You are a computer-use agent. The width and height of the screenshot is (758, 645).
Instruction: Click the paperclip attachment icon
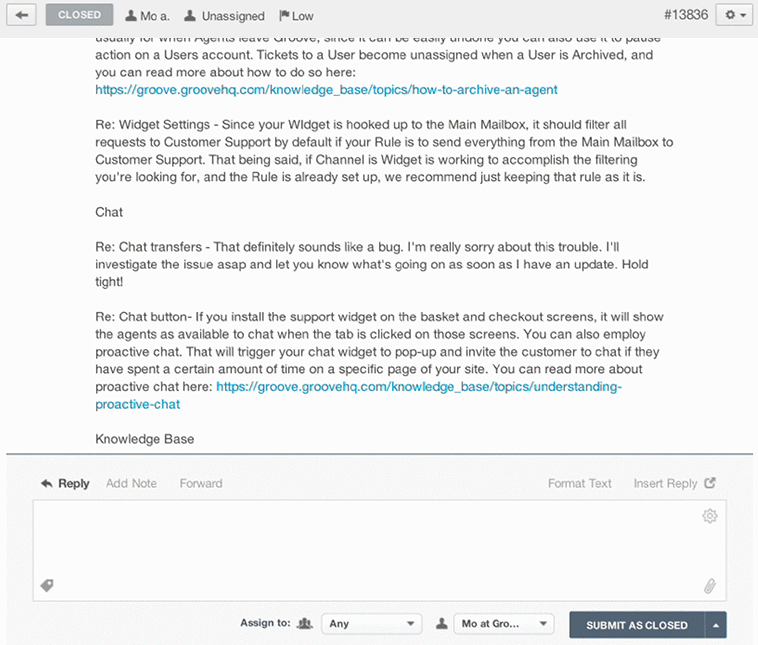710,585
